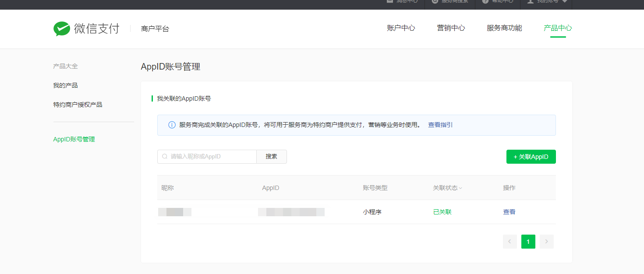Open the 查看指引 link
The width and height of the screenshot is (644, 274).
point(440,125)
